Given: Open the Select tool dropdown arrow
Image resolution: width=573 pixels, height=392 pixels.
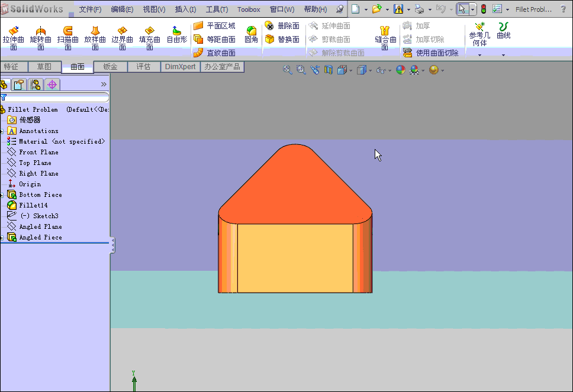Looking at the screenshot, I should tap(472, 9).
